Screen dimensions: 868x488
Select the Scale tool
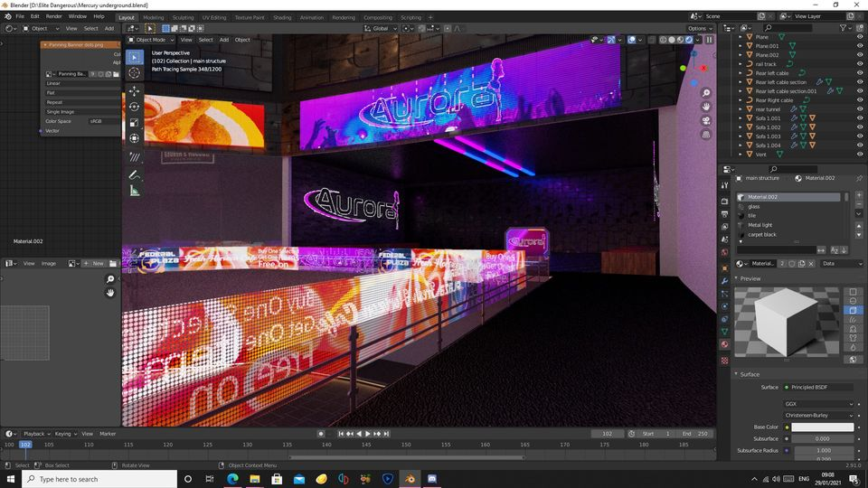point(134,123)
